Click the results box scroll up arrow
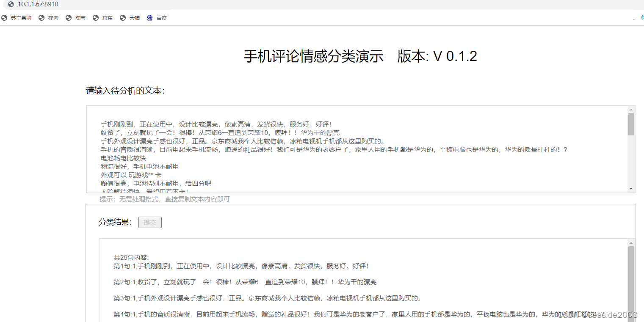This screenshot has width=644, height=322. pos(631,243)
